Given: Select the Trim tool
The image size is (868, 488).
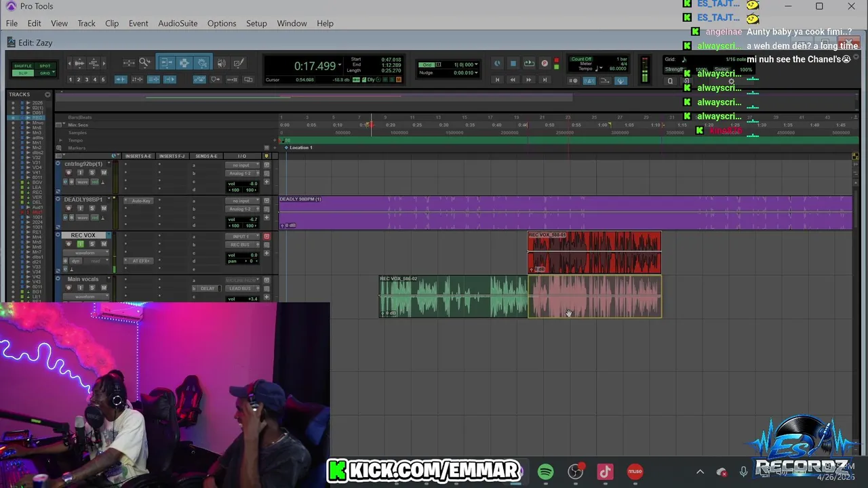Looking at the screenshot, I should pyautogui.click(x=167, y=62).
